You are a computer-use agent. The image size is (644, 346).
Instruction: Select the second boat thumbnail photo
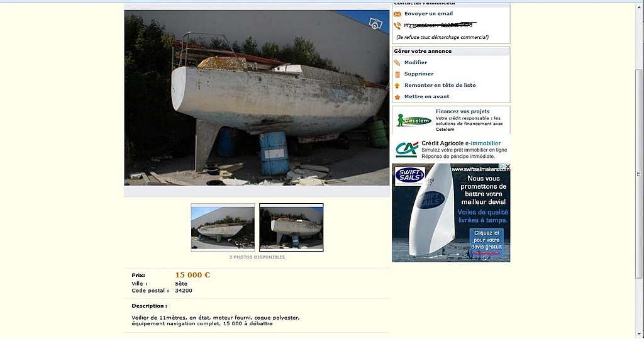[291, 227]
